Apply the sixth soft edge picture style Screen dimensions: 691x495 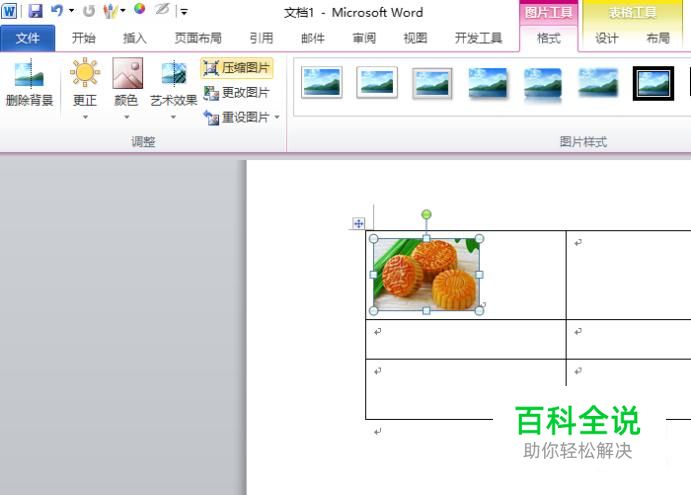coord(598,83)
